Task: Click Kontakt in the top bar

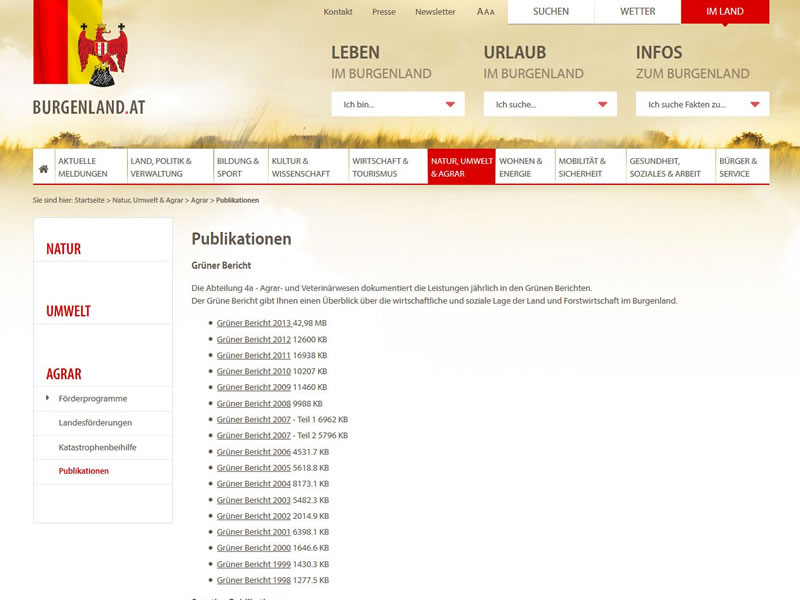Action: pos(338,12)
